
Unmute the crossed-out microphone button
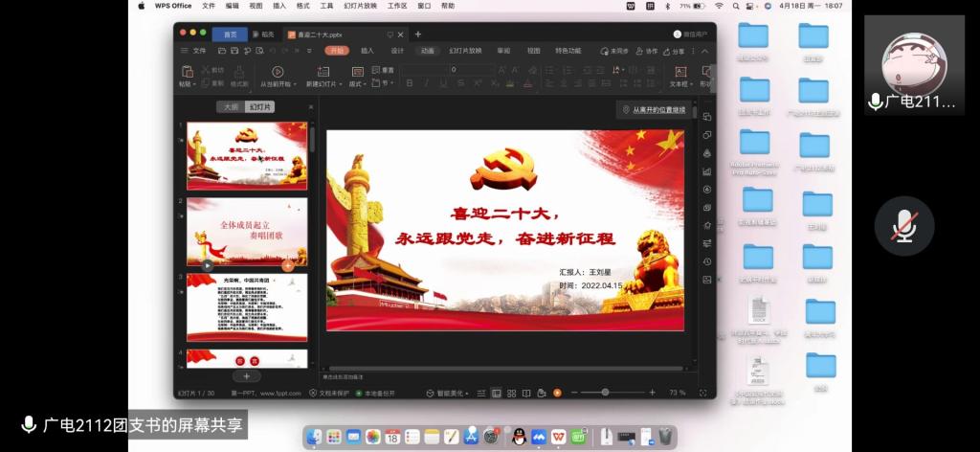pyautogui.click(x=904, y=226)
